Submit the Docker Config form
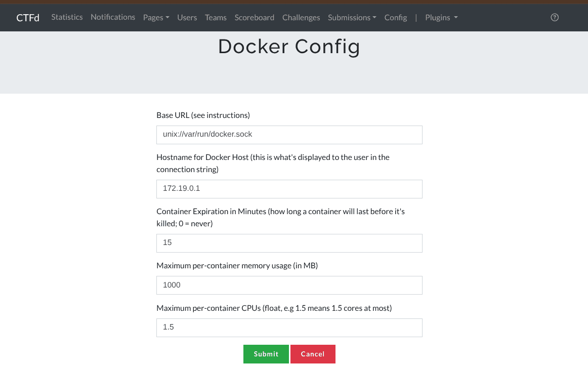Screen dimensions: 588x365 pyautogui.click(x=266, y=354)
